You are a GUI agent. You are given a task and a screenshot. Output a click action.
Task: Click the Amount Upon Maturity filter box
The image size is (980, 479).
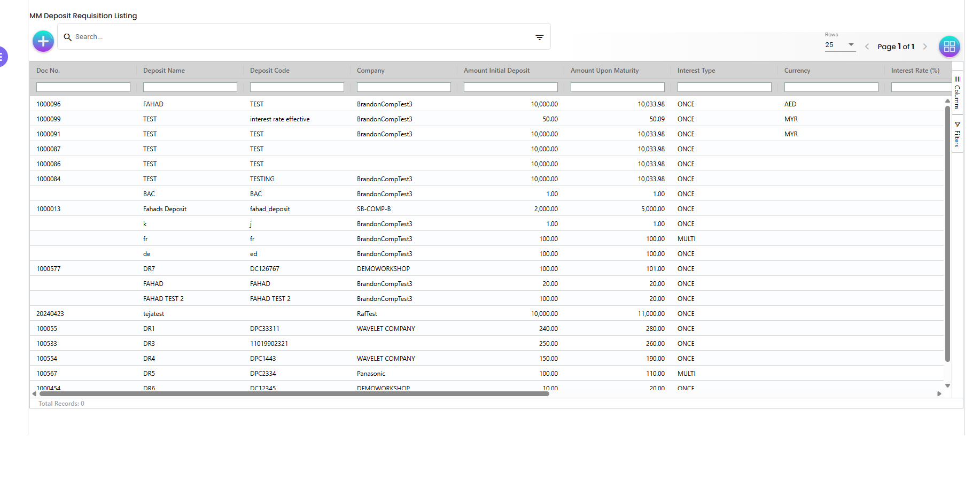point(618,87)
